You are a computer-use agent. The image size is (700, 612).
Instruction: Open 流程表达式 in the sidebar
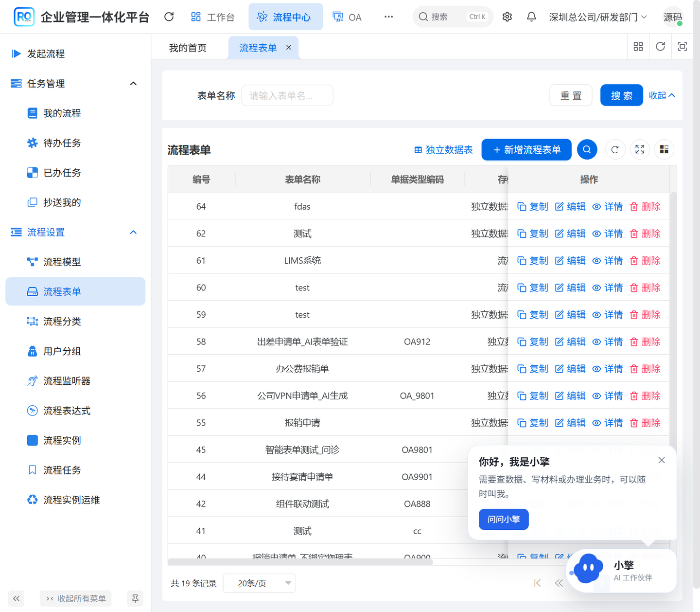tap(75, 411)
